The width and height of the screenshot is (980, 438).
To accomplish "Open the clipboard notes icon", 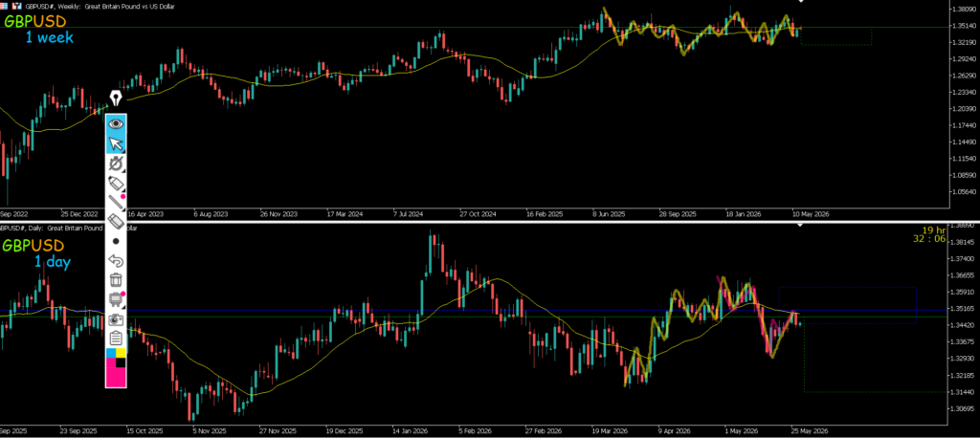I will coord(116,339).
